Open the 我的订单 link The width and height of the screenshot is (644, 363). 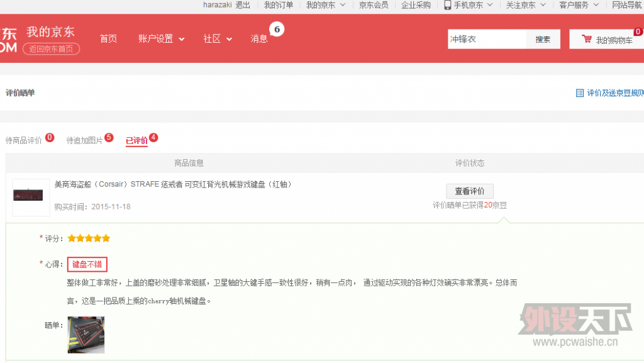279,5
